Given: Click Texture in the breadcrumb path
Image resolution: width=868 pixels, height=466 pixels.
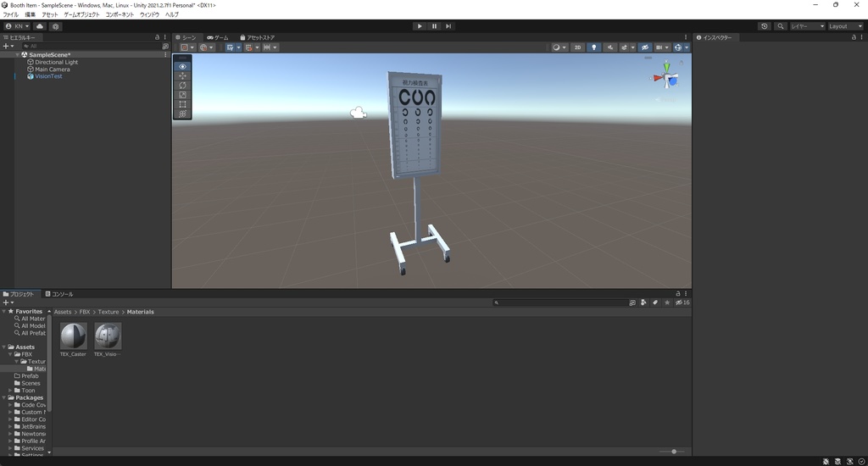Looking at the screenshot, I should tap(108, 312).
